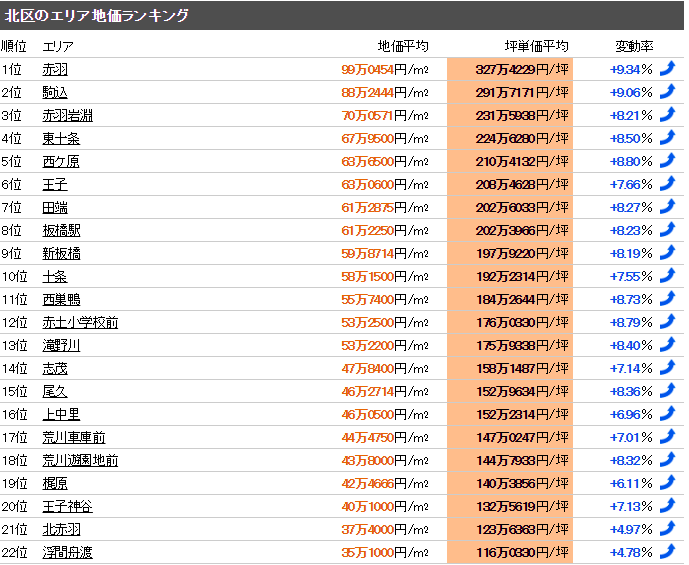Open the 駒込 area link
This screenshot has width=689, height=565.
click(55, 93)
